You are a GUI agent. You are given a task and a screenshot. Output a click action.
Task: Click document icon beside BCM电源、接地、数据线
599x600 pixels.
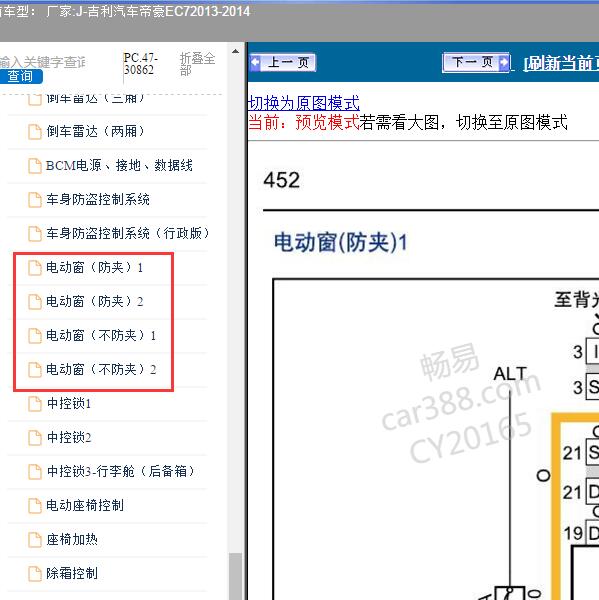tap(35, 166)
